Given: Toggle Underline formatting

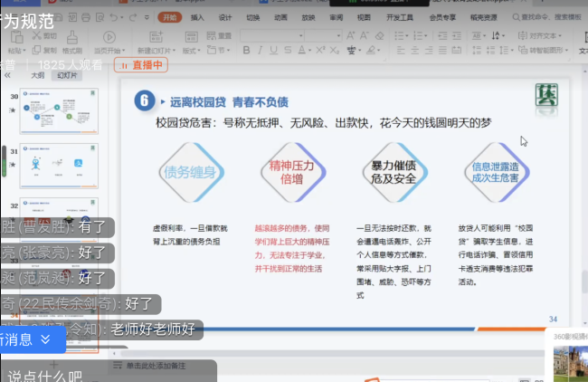Looking at the screenshot, I should [x=274, y=50].
